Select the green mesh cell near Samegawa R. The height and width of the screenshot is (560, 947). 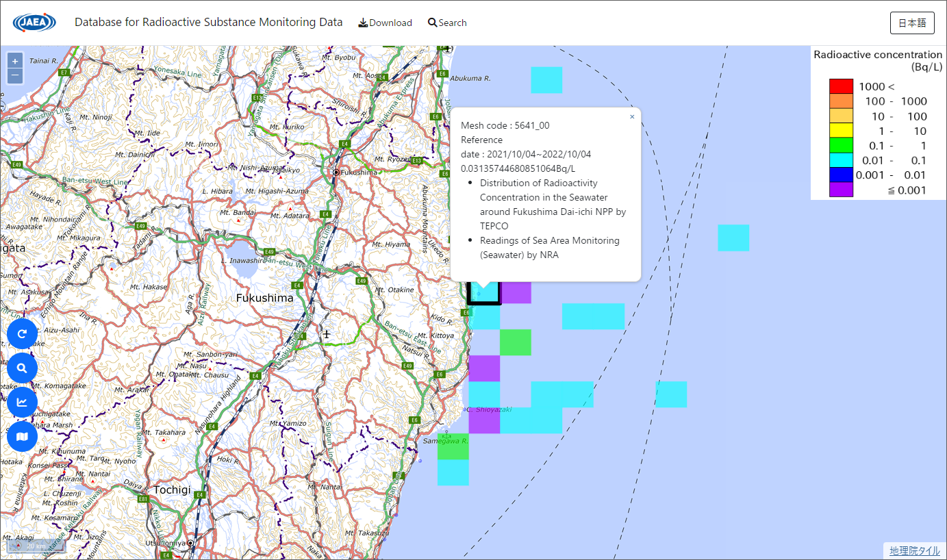click(453, 446)
